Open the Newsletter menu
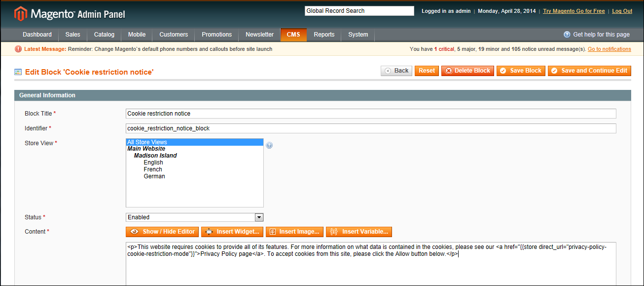Viewport: 644px width, 286px height. tap(259, 35)
